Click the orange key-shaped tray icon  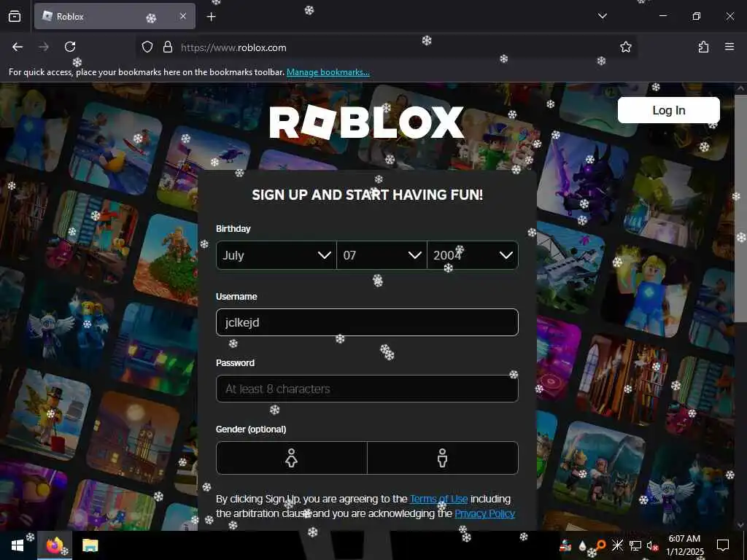point(600,545)
